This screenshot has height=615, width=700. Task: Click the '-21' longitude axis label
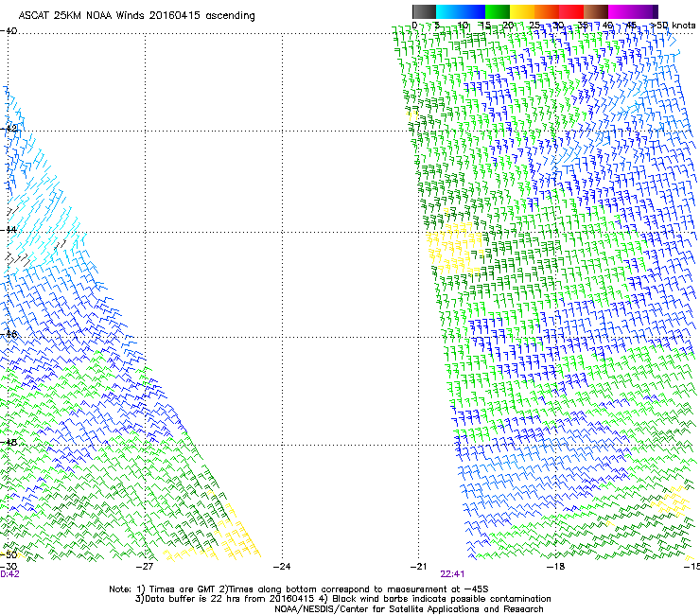[x=418, y=567]
